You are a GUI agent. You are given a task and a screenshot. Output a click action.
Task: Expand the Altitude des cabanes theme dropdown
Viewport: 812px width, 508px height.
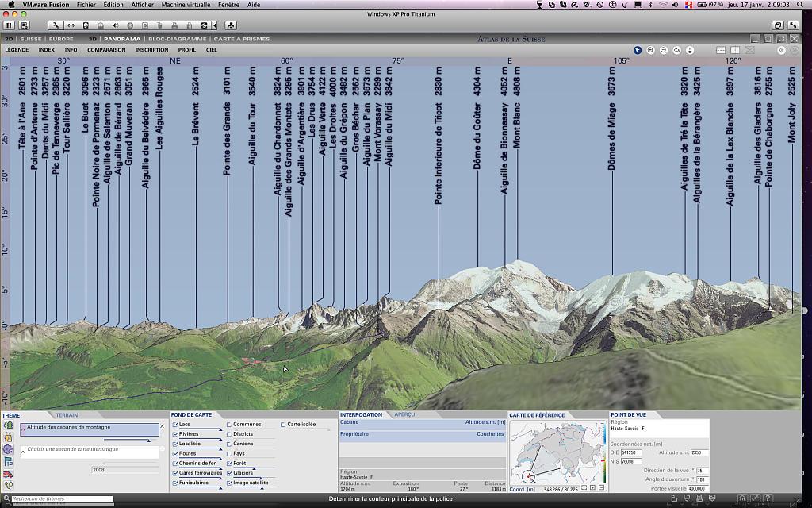click(x=24, y=429)
